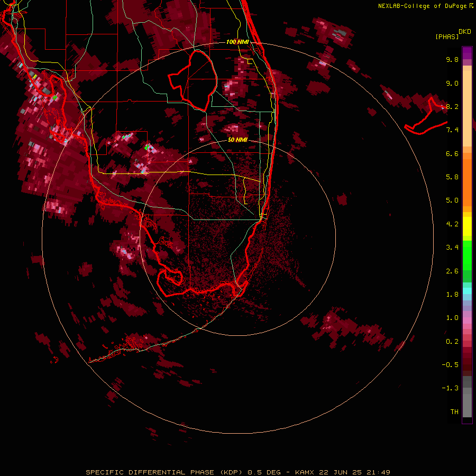This screenshot has height=476, width=476.
Task: Select the 1.8 scale value
Action: [452, 295]
